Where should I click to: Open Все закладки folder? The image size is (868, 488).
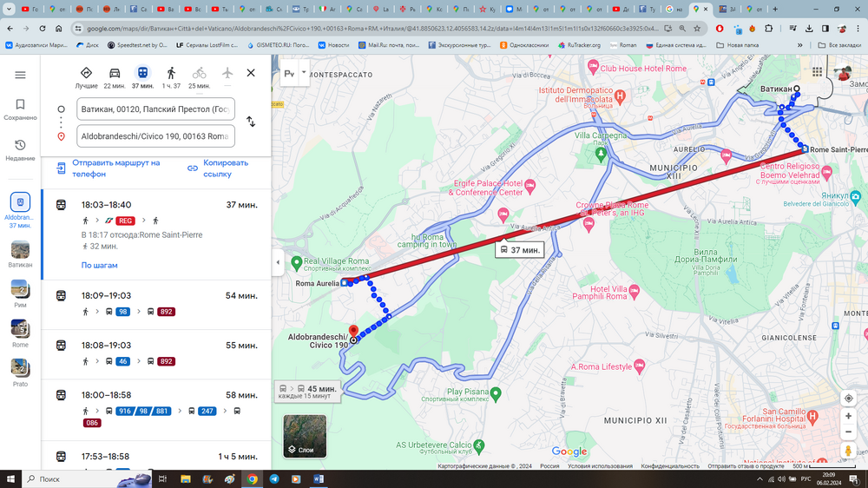(x=839, y=45)
